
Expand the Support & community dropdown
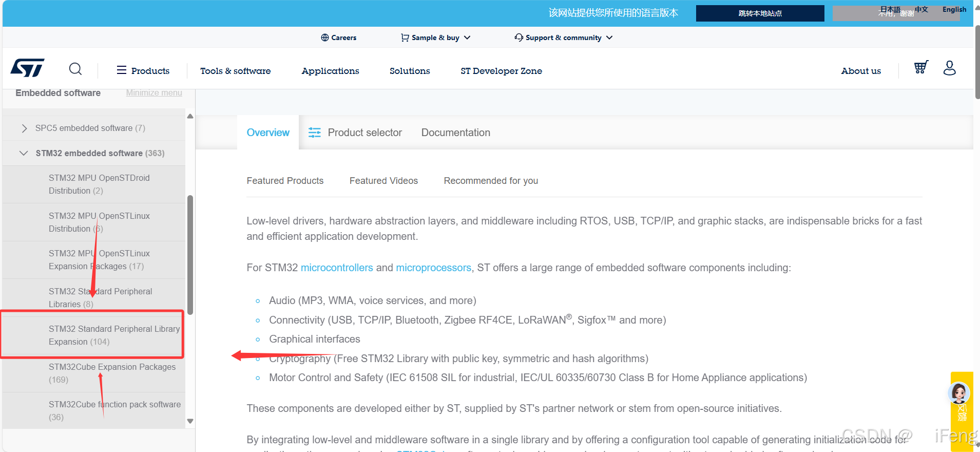[609, 37]
